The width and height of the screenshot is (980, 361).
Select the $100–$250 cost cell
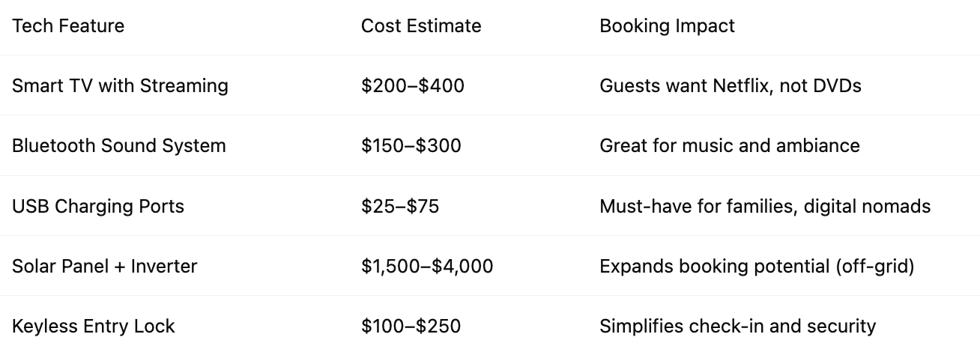point(411,326)
